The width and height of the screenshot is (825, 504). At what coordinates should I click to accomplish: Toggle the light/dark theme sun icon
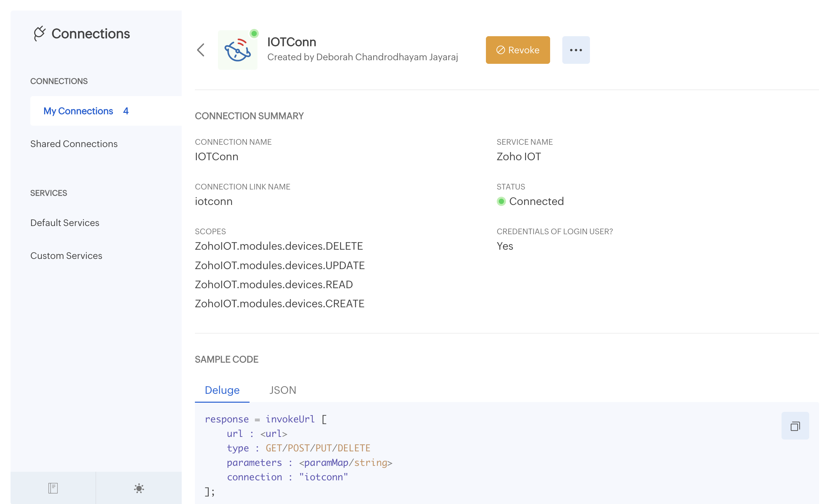pyautogui.click(x=139, y=488)
